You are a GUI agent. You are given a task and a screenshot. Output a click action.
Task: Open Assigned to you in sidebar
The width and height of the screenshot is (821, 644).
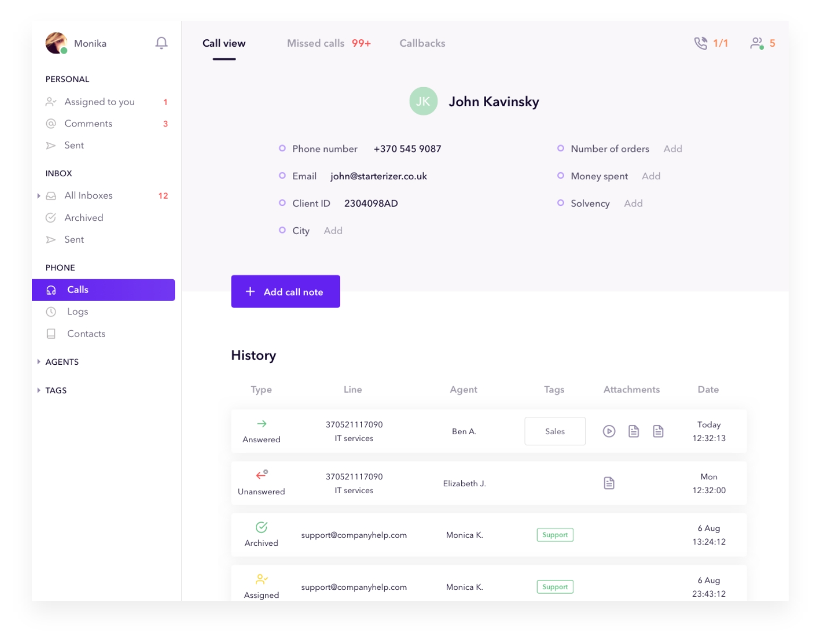(x=99, y=102)
